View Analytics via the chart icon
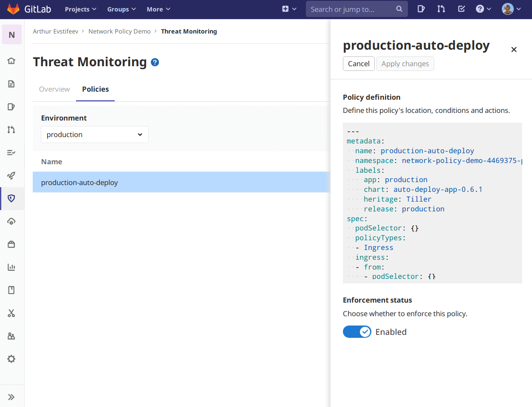This screenshot has width=532, height=407. click(12, 267)
